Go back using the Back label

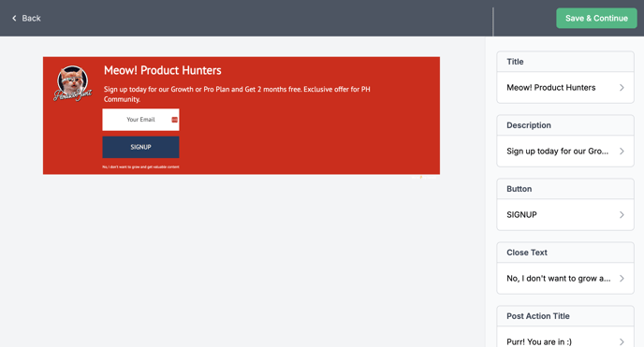coord(31,18)
